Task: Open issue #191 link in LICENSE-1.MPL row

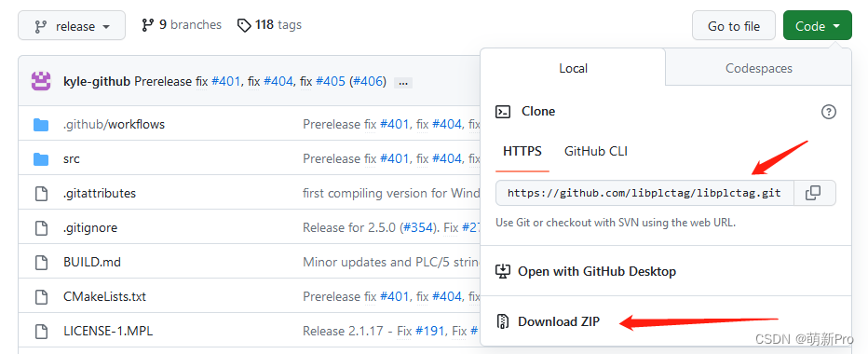Action: coord(429,331)
